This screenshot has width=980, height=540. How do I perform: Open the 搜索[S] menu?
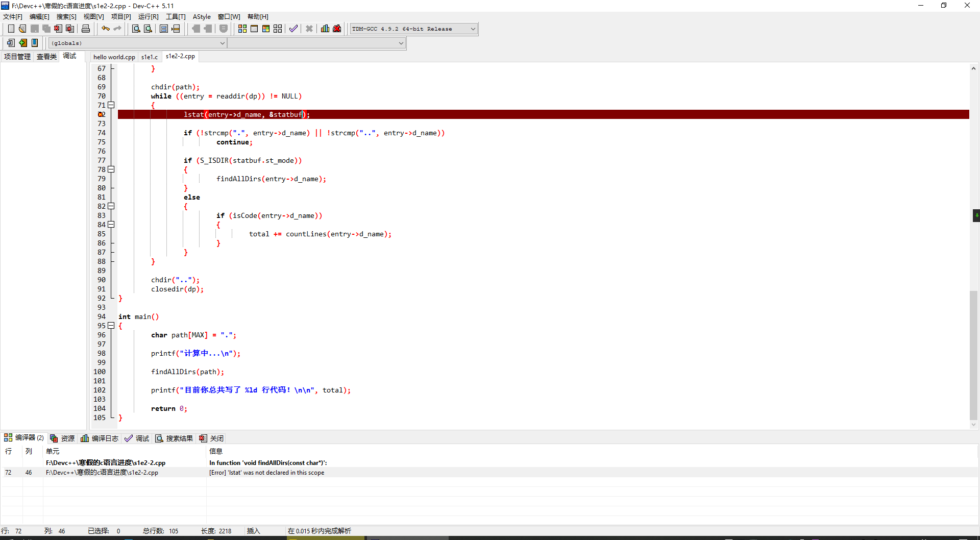[x=66, y=17]
